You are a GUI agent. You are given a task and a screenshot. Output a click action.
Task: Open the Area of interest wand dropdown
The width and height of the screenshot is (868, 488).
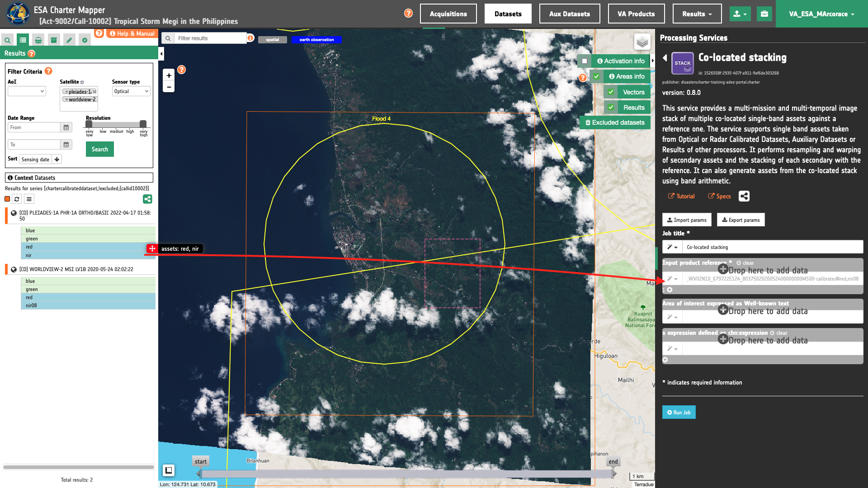[672, 317]
